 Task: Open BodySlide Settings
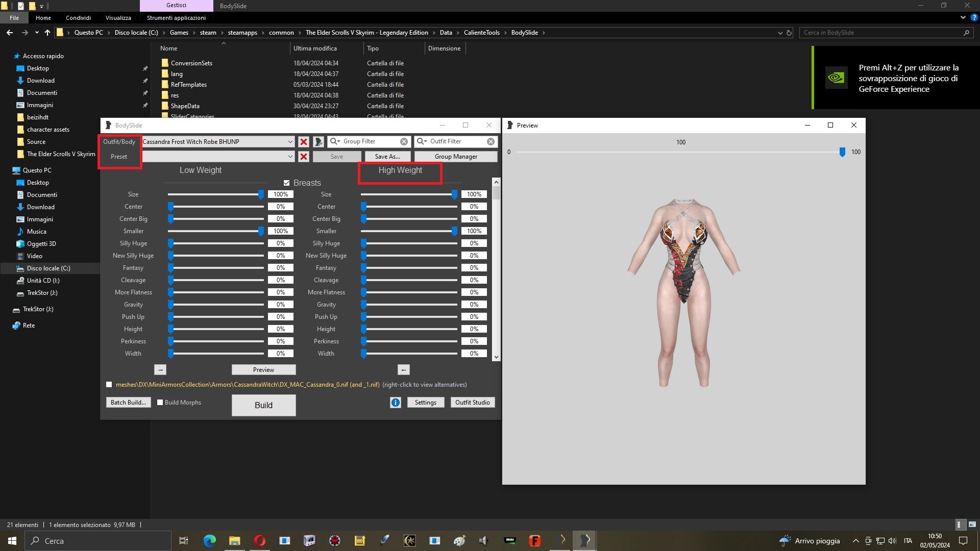(425, 403)
